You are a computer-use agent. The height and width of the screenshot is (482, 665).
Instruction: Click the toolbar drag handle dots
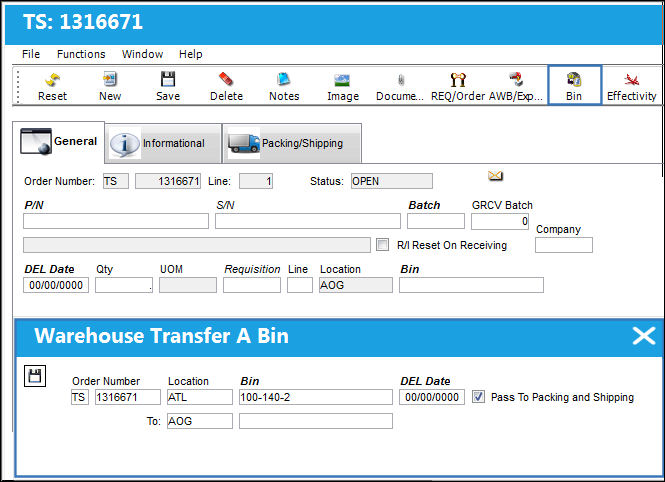[18, 87]
